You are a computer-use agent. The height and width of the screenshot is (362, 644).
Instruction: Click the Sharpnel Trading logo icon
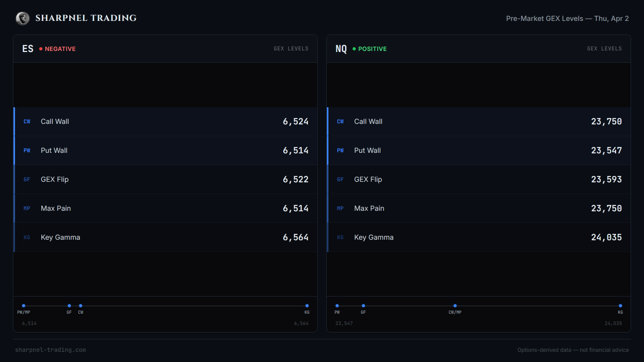(23, 18)
